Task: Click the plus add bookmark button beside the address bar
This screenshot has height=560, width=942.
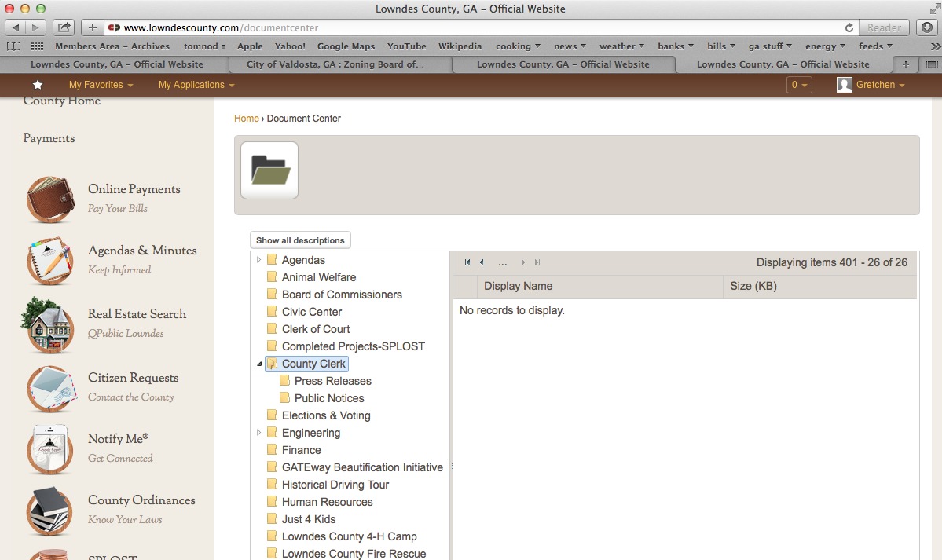Action: (x=92, y=27)
